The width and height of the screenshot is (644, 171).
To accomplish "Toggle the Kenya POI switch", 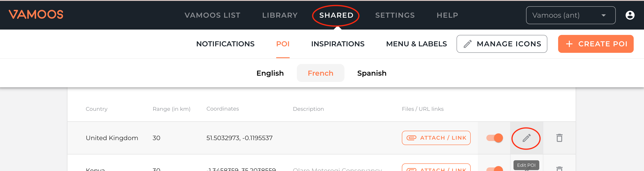I will coord(494,169).
